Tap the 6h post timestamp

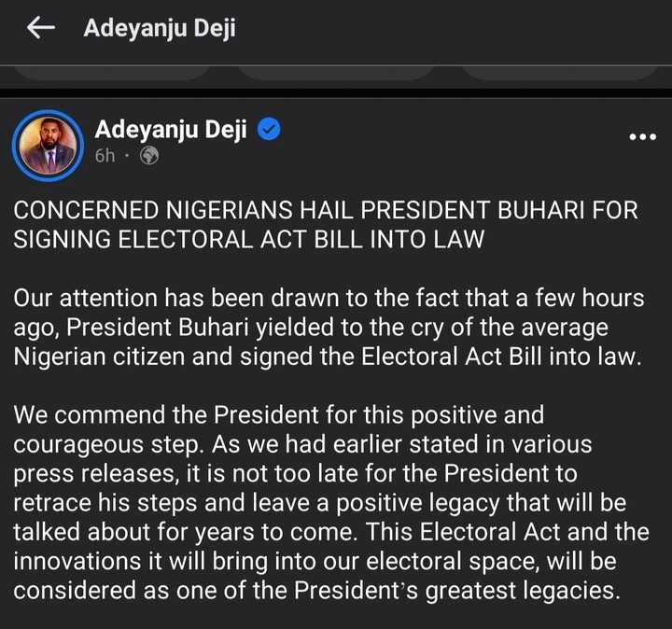point(105,157)
